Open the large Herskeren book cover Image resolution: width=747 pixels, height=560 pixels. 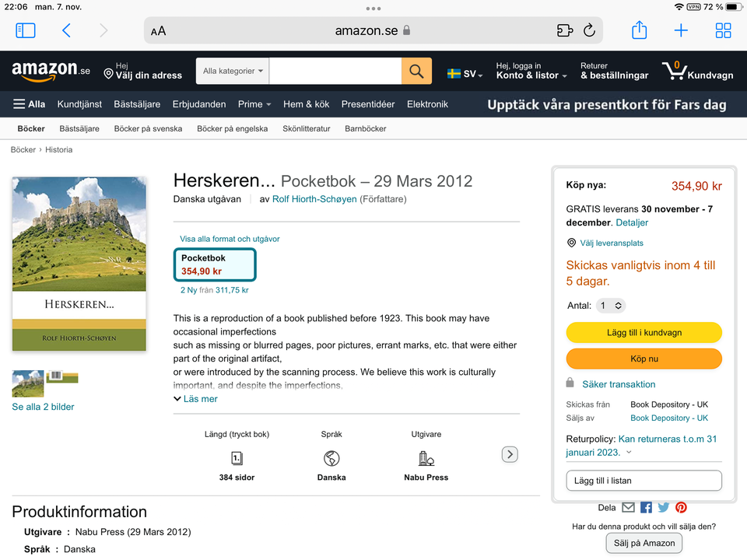tap(79, 264)
